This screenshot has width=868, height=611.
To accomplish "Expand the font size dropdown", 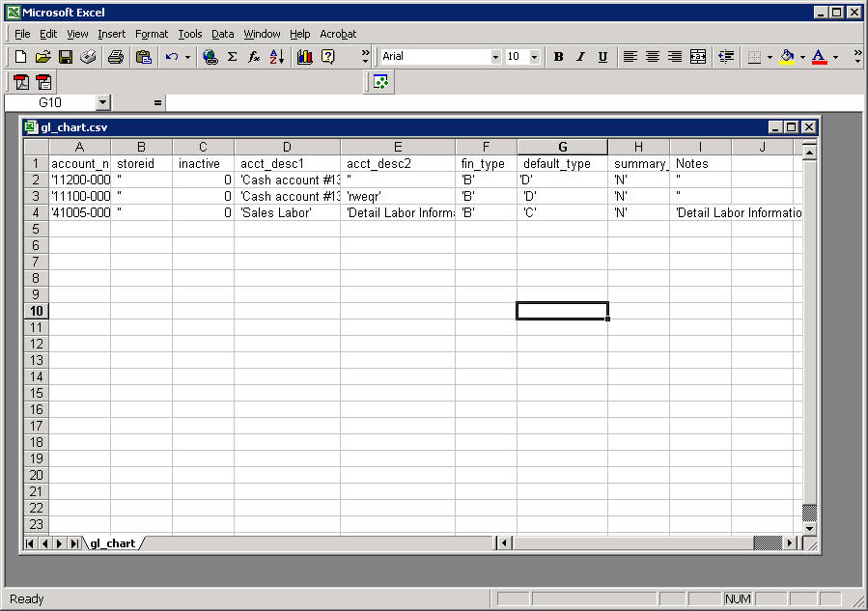I will pos(537,57).
